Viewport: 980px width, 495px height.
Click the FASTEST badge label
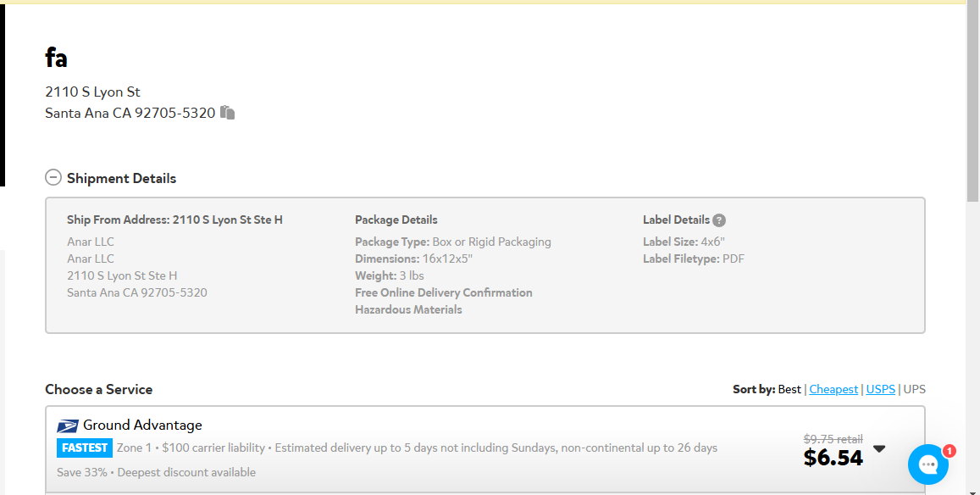85,448
